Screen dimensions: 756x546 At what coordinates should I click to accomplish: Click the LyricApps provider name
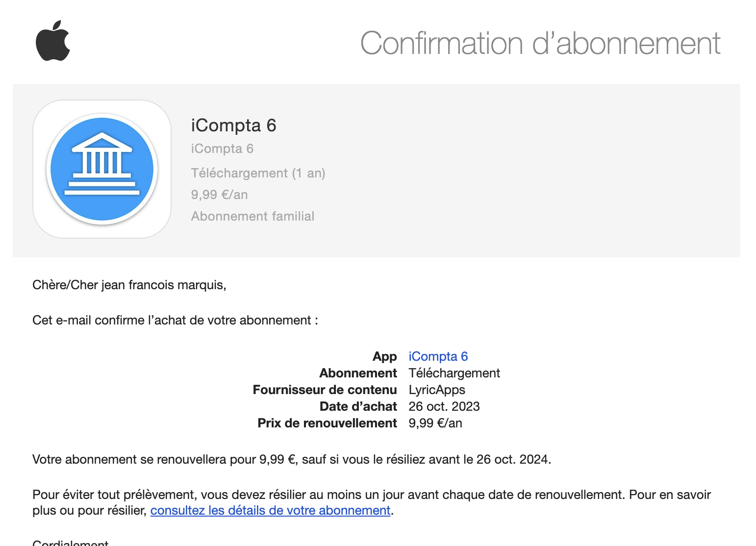click(x=437, y=390)
